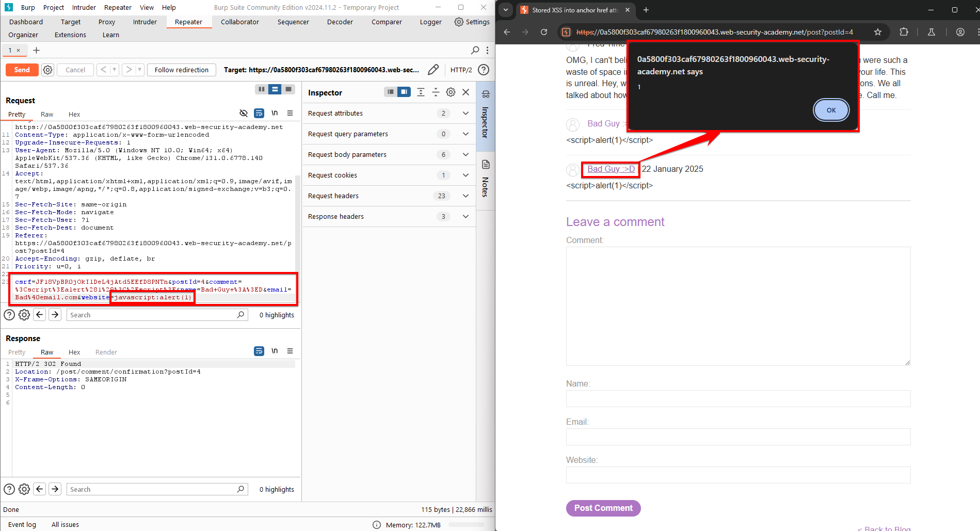The width and height of the screenshot is (980, 531).
Task: Expand all Inspector sections icon
Action: [421, 92]
